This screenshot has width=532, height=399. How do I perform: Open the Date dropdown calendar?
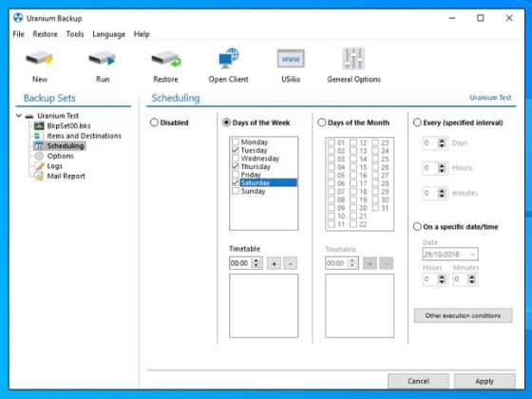point(473,254)
